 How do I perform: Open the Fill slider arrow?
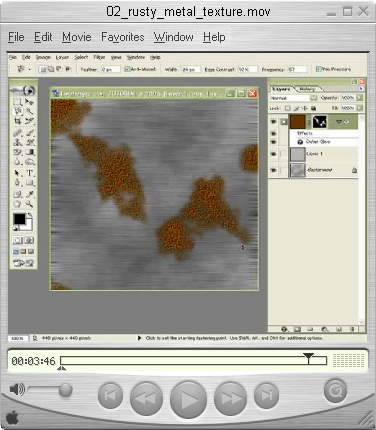tap(359, 108)
